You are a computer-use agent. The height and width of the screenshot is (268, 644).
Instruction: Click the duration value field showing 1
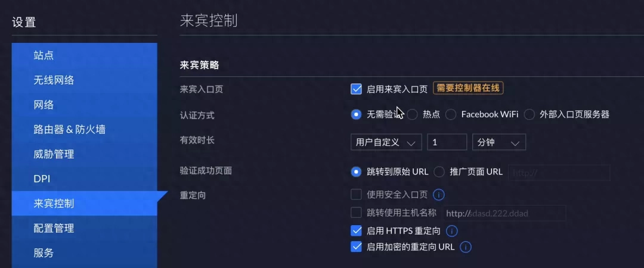(x=447, y=142)
